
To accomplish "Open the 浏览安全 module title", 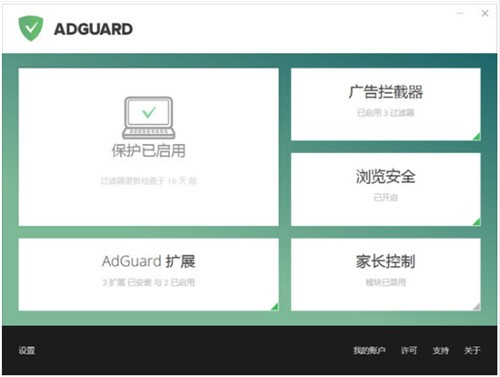I will (x=386, y=176).
